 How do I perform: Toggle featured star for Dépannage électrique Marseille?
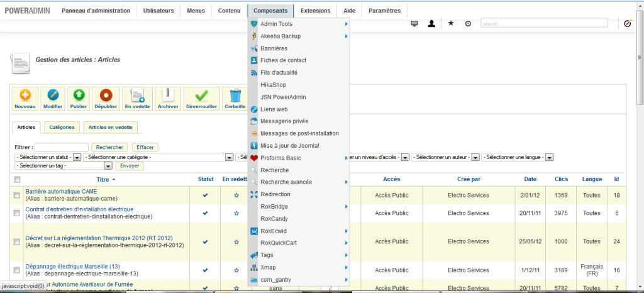click(x=236, y=270)
